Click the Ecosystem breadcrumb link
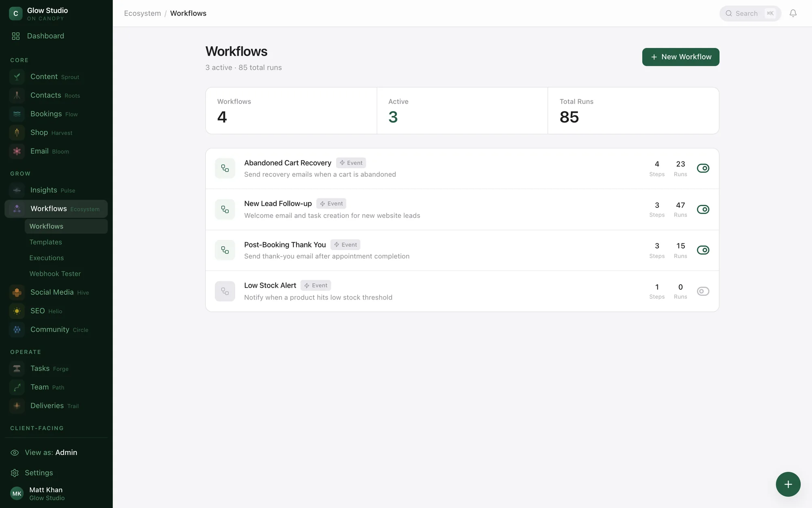The width and height of the screenshot is (812, 508). tap(143, 13)
